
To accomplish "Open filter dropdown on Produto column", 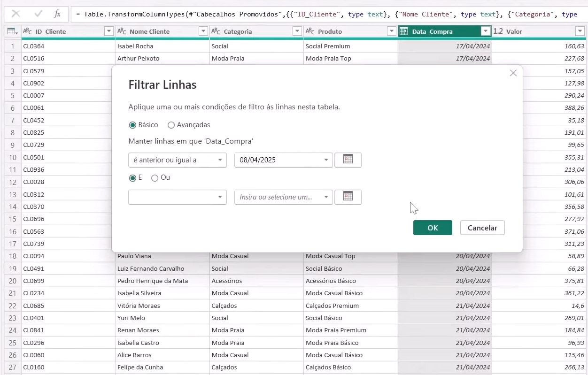I will (391, 31).
